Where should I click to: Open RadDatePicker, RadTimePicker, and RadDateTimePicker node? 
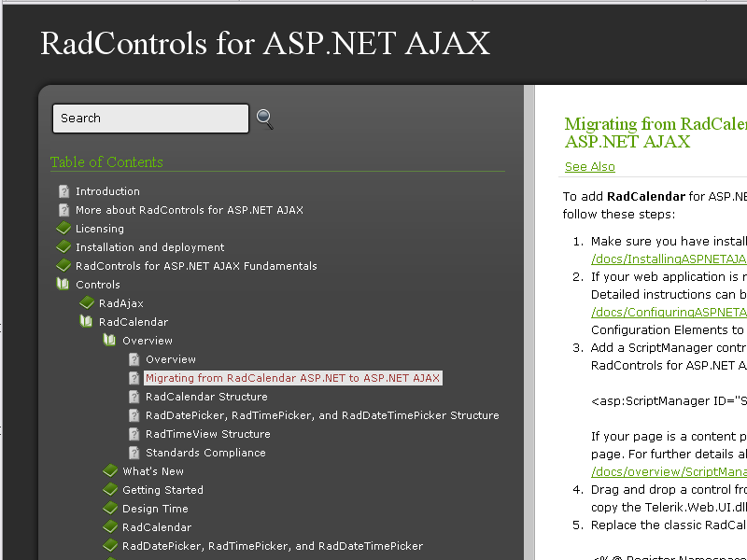273,546
